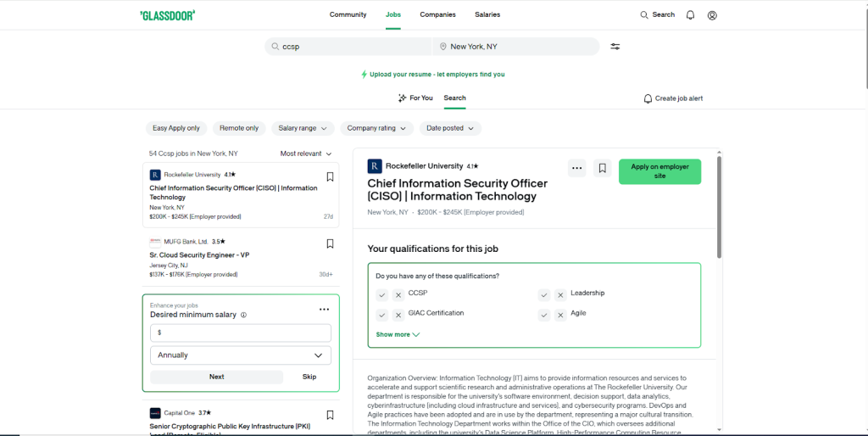Click the lightning bolt resume icon

pyautogui.click(x=364, y=75)
